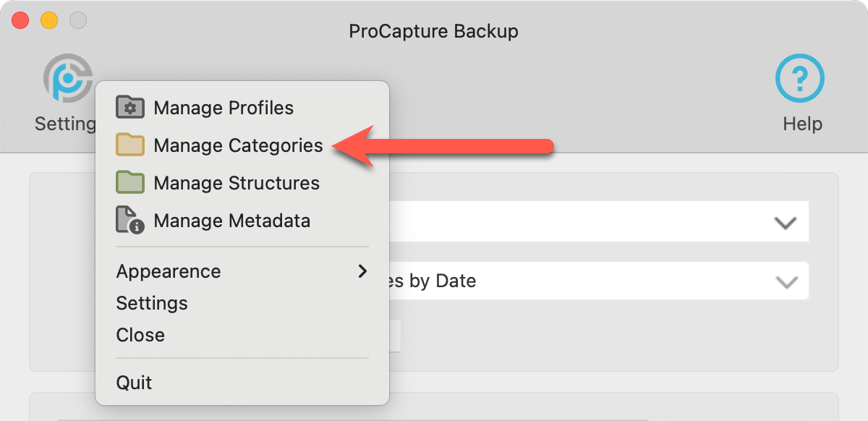This screenshot has height=421, width=868.
Task: Choose Close from the popup menu
Action: 140,335
